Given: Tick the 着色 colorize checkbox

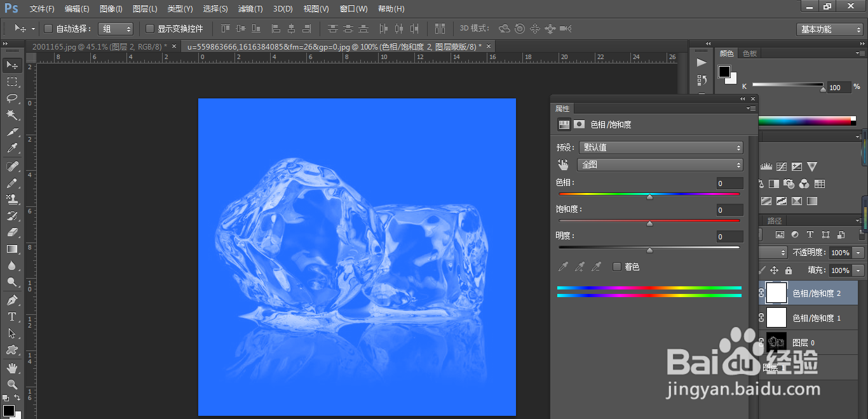Looking at the screenshot, I should [617, 267].
